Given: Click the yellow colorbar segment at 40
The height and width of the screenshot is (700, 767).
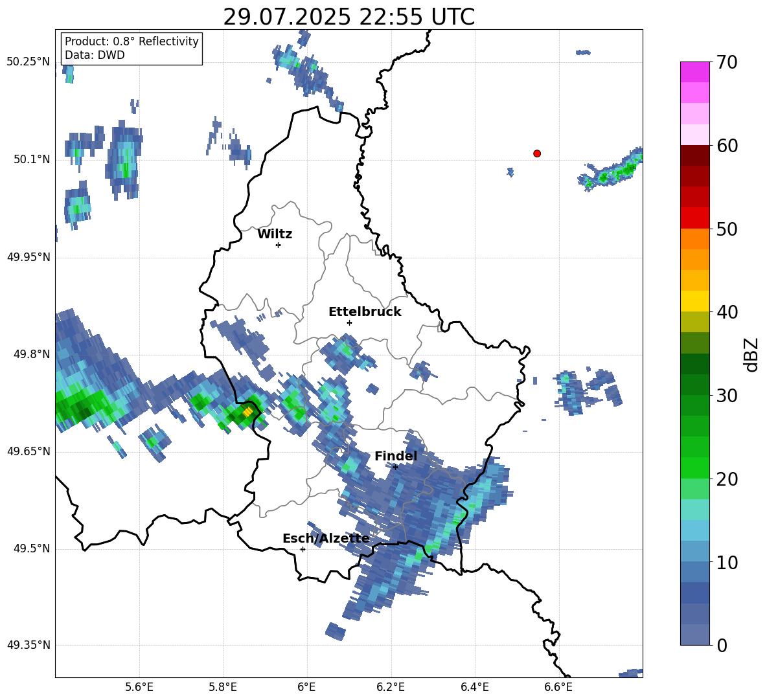Looking at the screenshot, I should pyautogui.click(x=694, y=301).
